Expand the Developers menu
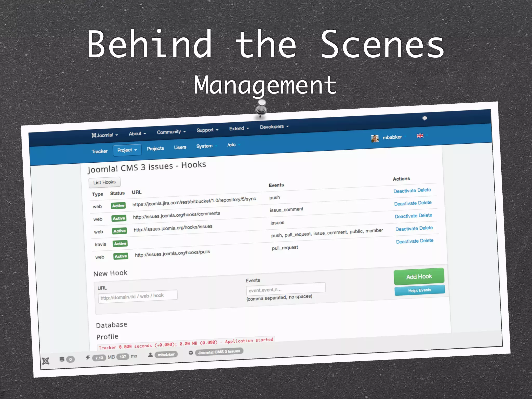This screenshot has width=532, height=399. (x=274, y=127)
